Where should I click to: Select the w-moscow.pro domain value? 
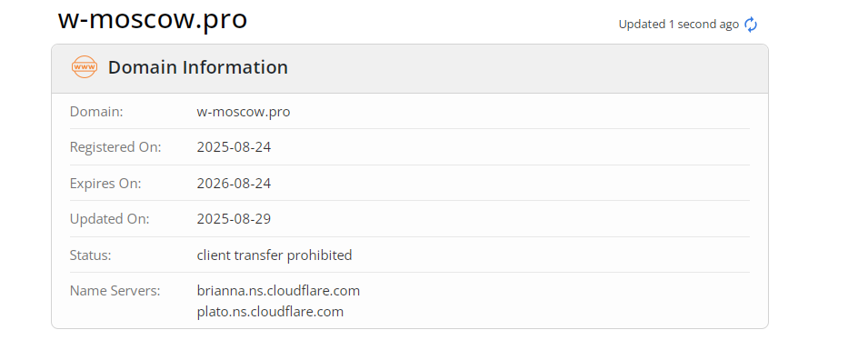pos(244,112)
